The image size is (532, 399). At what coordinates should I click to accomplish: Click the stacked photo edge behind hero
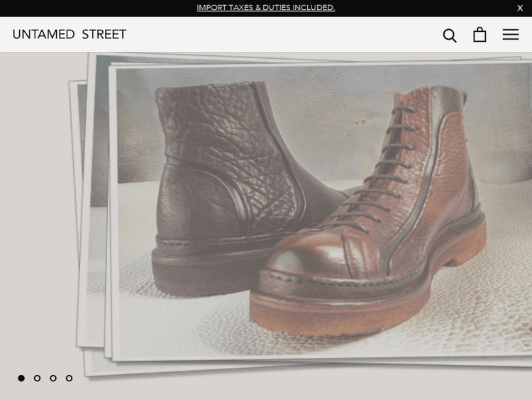point(78,213)
